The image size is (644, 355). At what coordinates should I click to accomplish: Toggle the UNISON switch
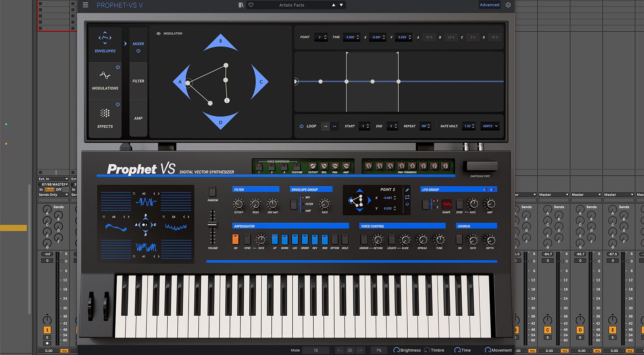pos(364,239)
